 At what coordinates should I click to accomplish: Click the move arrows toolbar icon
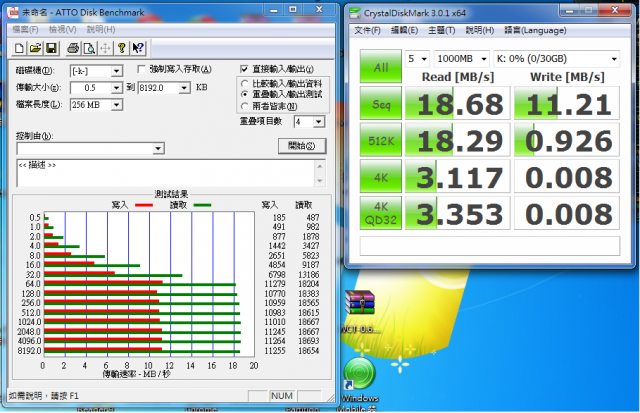point(105,48)
